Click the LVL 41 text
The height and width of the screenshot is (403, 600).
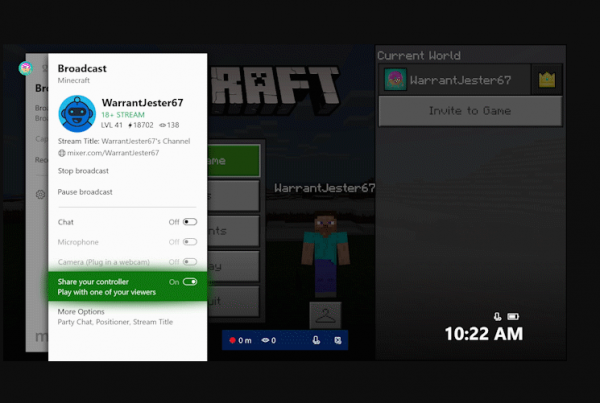tap(112, 125)
